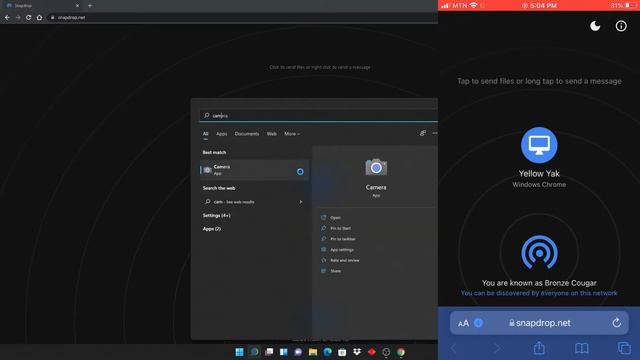Choose Share for the Camera app
This screenshot has height=360, width=640.
(x=336, y=271)
